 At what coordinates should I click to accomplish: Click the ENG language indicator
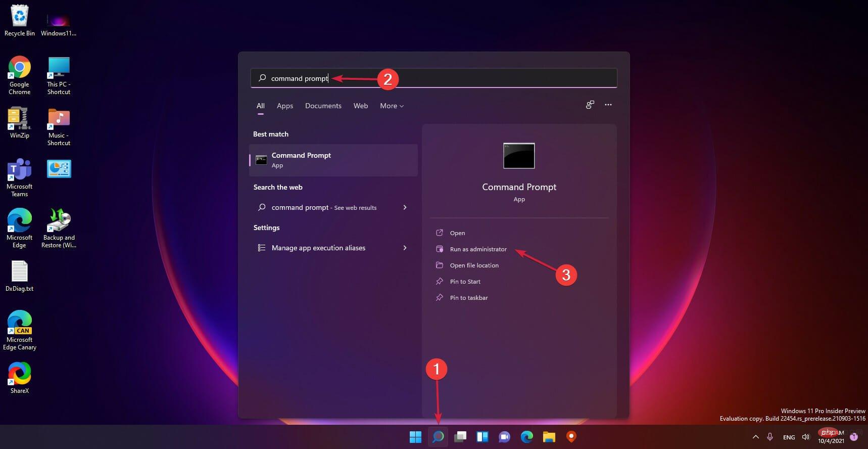coord(789,437)
